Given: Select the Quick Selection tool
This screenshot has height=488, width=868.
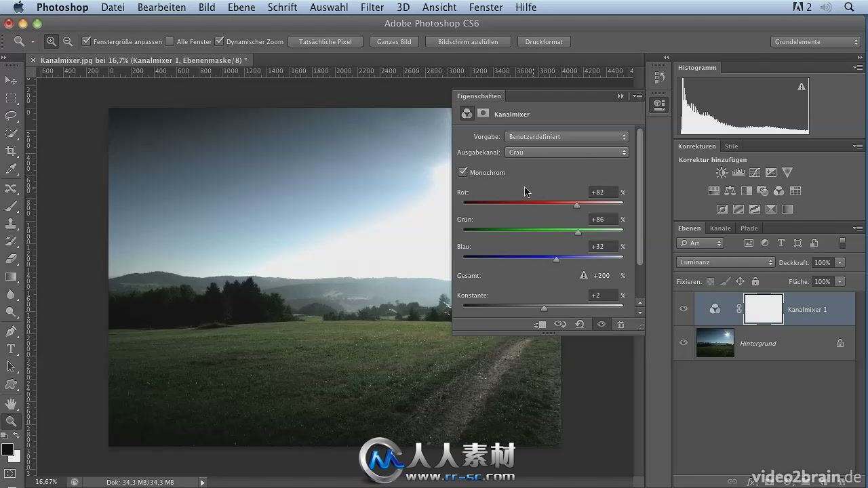Looking at the screenshot, I should tap(11, 134).
